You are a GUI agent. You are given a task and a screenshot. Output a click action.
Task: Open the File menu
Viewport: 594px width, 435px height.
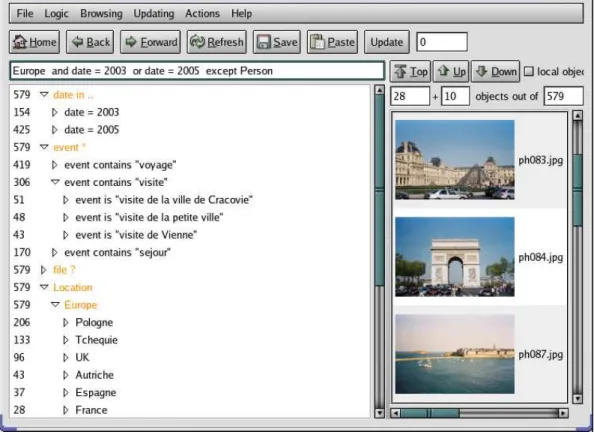click(25, 14)
